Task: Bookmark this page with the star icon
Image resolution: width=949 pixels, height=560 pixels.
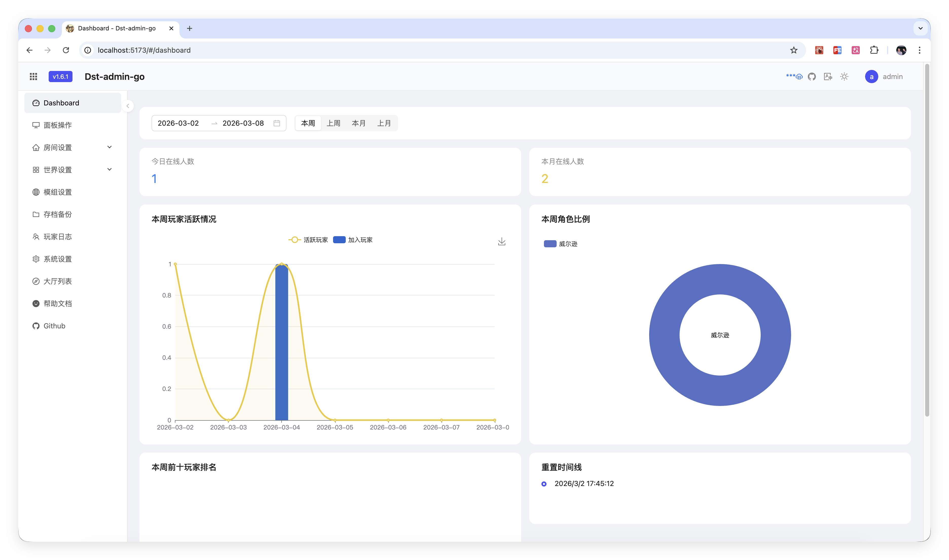Action: [x=793, y=50]
